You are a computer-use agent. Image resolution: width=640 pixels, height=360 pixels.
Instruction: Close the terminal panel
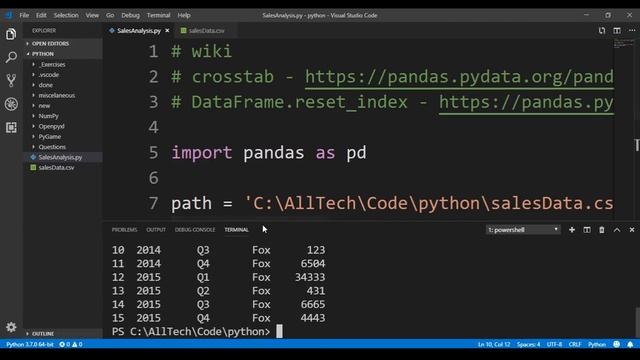[x=632, y=230]
